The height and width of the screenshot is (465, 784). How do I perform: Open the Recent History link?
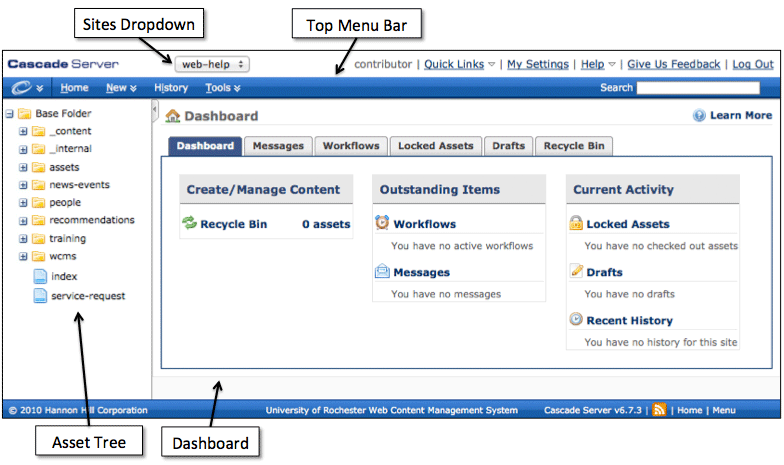point(630,320)
